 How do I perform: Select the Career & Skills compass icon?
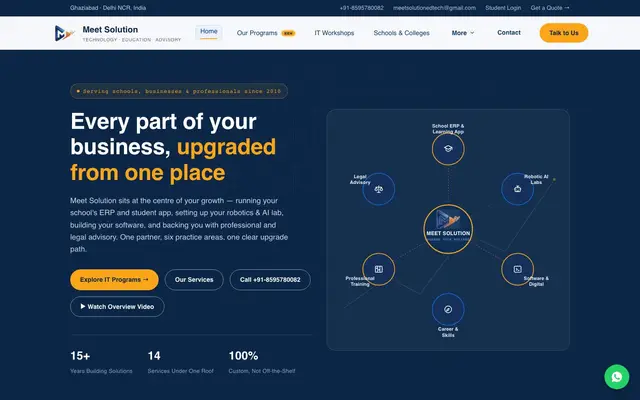tap(448, 309)
